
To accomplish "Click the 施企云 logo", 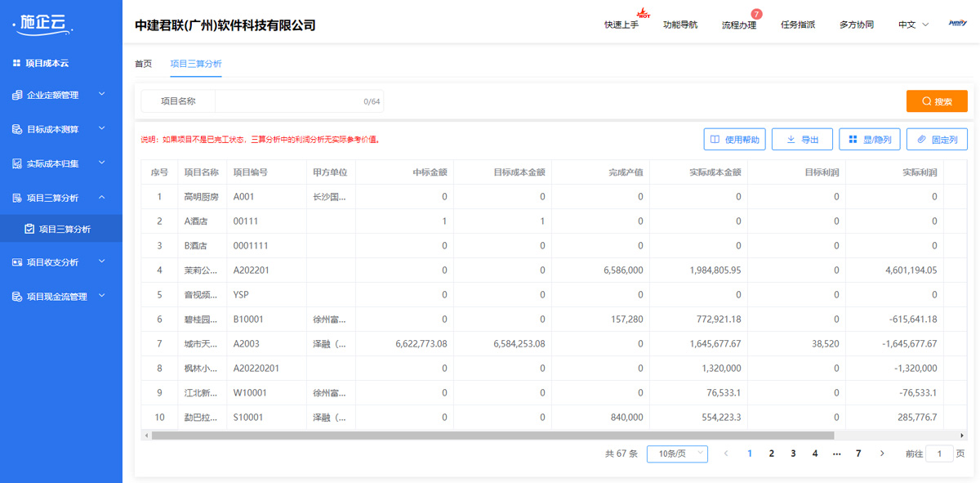I will pos(43,24).
